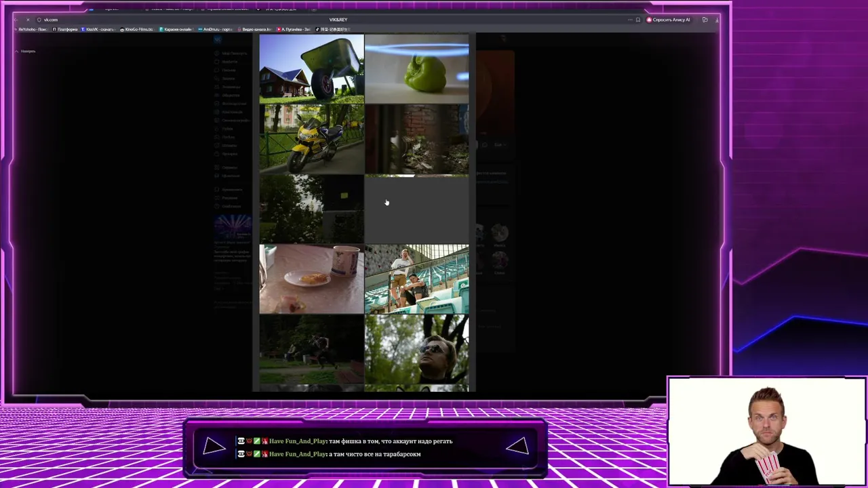Image resolution: width=868 pixels, height=488 pixels.
Task: Open the extensions icon next to Alice button
Action: 705,20
